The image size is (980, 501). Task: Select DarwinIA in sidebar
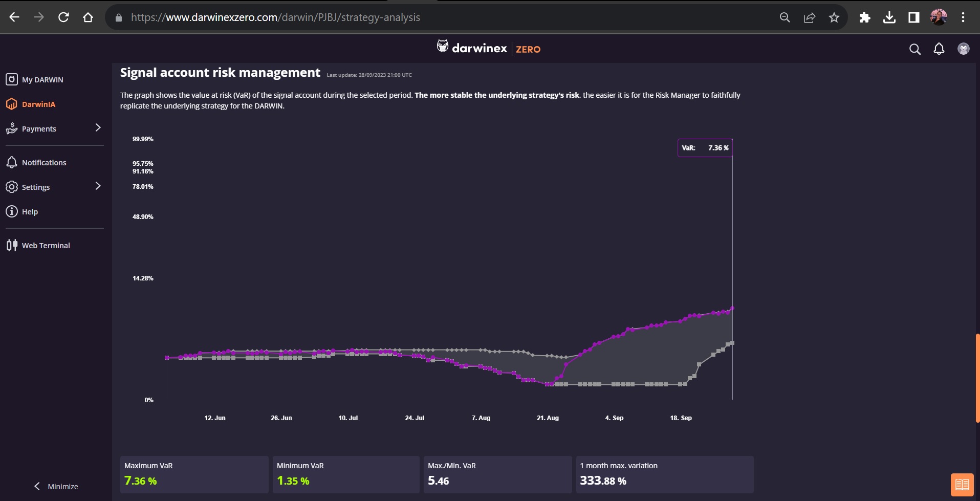[x=38, y=104]
